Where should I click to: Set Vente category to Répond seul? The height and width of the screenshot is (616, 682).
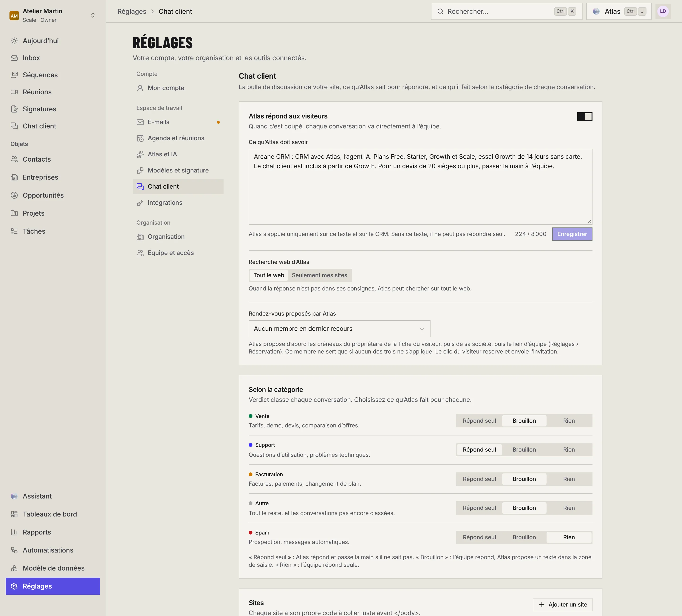point(479,421)
